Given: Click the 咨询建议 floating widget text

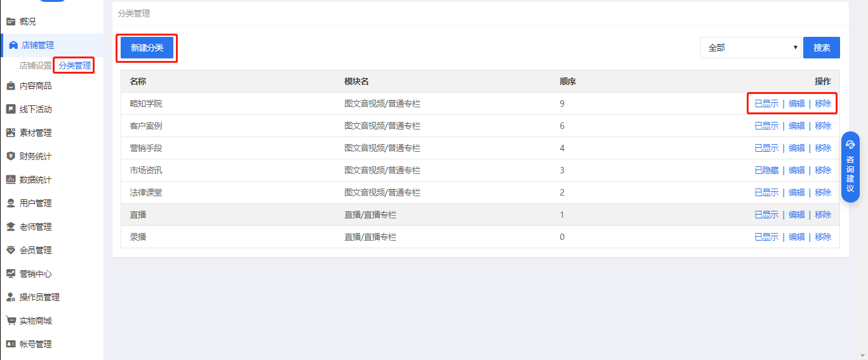Looking at the screenshot, I should click(850, 174).
